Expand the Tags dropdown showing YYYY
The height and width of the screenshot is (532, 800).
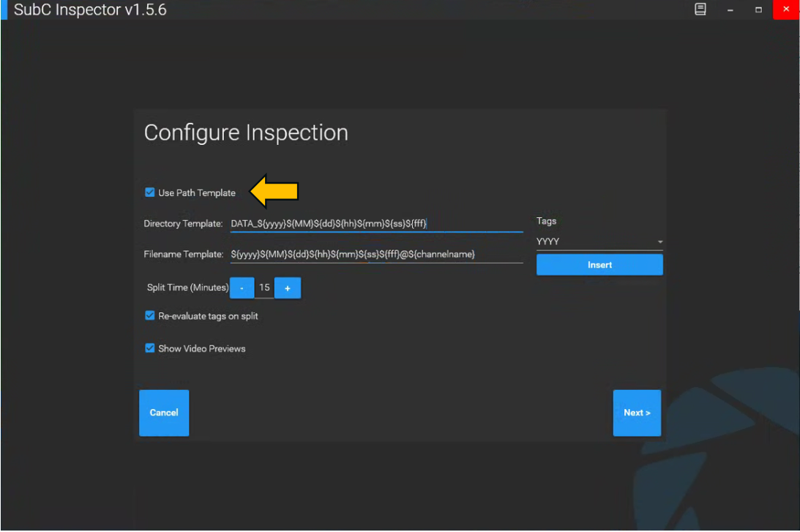point(599,241)
